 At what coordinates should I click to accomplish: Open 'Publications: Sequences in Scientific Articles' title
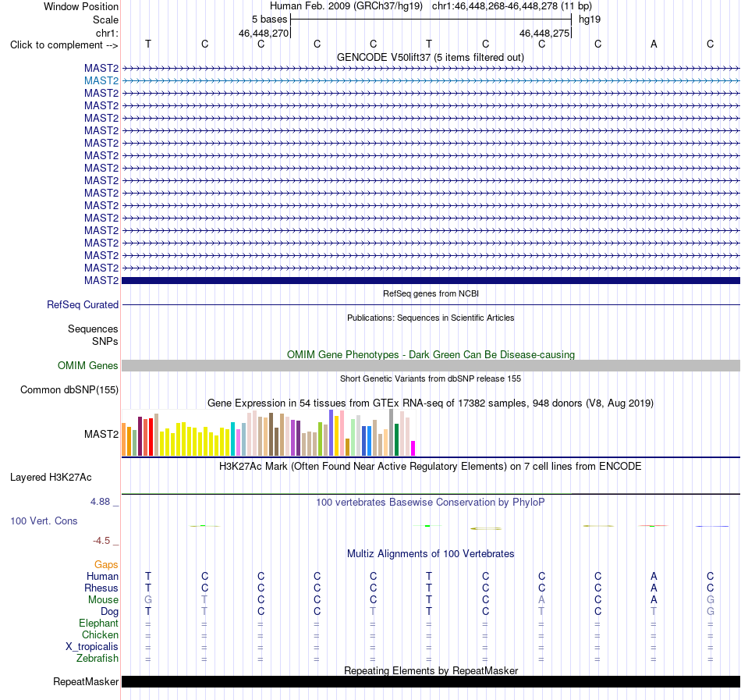[x=431, y=318]
